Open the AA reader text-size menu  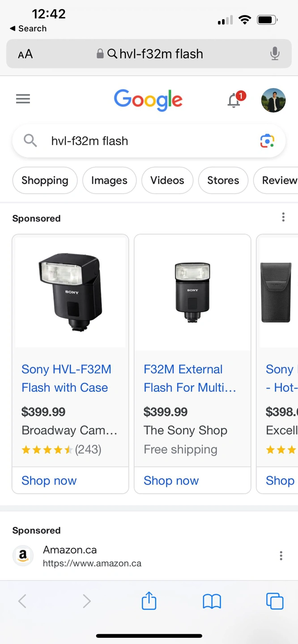point(26,55)
